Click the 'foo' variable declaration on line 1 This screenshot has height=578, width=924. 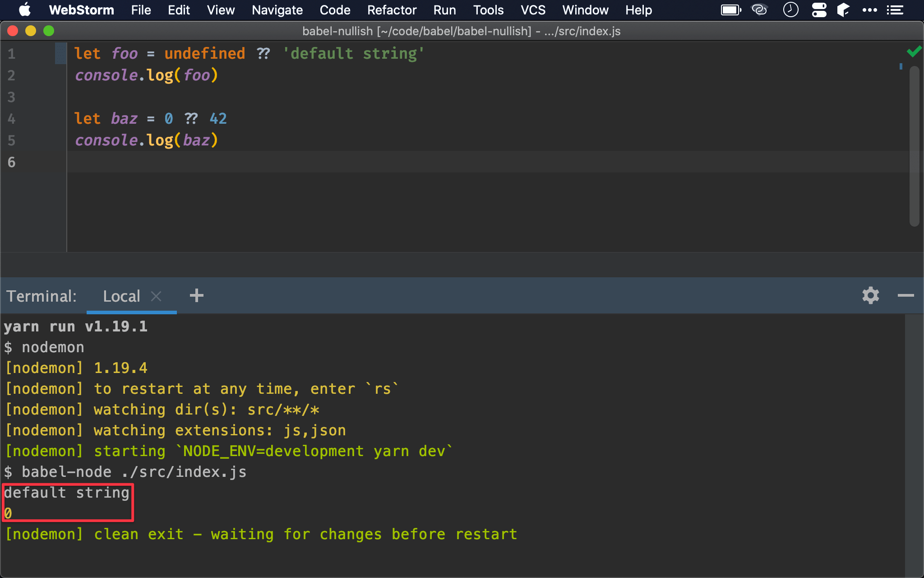tap(124, 53)
